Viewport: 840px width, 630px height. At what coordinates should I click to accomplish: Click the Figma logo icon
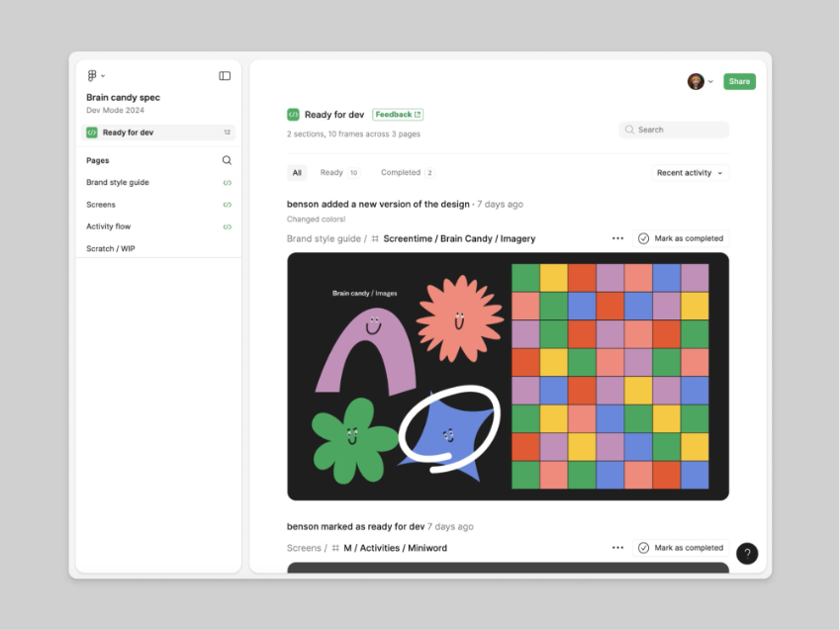pyautogui.click(x=91, y=74)
